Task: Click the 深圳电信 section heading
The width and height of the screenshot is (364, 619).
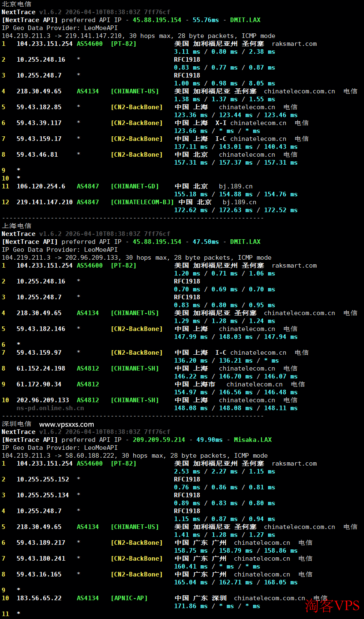Action: 17,424
